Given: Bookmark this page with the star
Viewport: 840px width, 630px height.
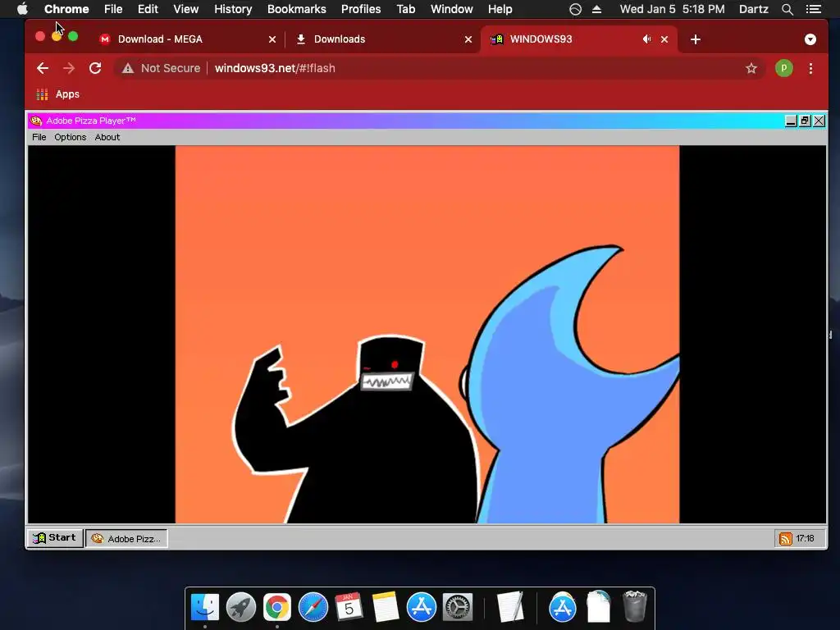Looking at the screenshot, I should click(x=751, y=68).
